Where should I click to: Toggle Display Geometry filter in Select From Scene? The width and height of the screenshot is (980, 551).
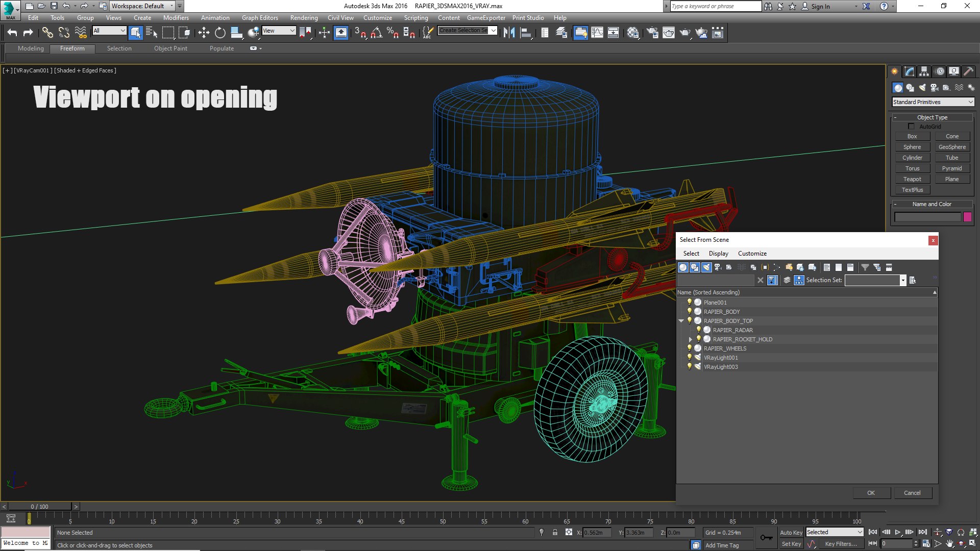[x=683, y=267]
